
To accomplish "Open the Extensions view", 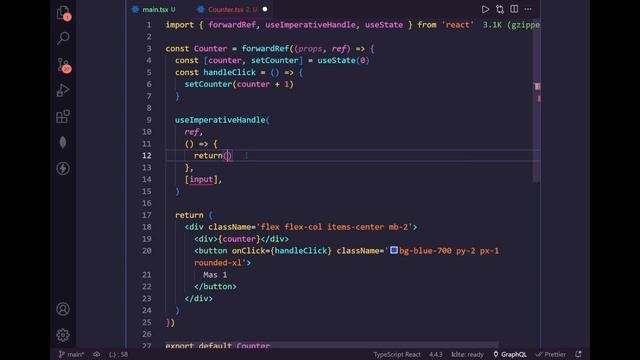I will click(63, 117).
